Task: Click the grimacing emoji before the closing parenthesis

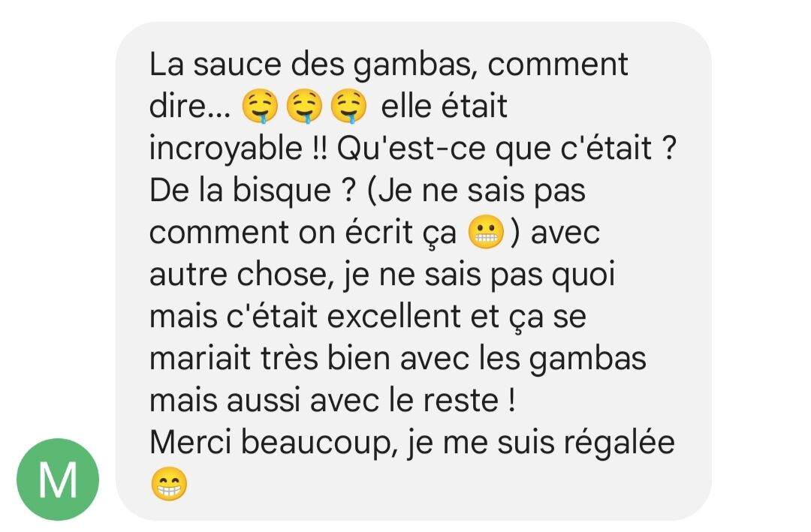Action: (x=486, y=232)
